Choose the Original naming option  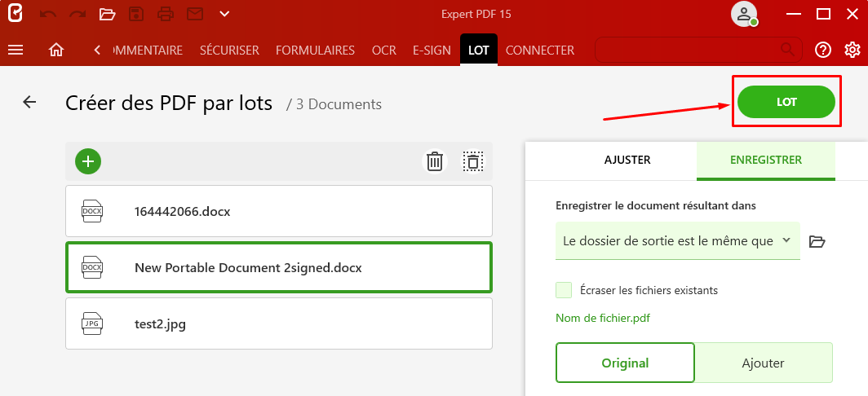tap(625, 363)
